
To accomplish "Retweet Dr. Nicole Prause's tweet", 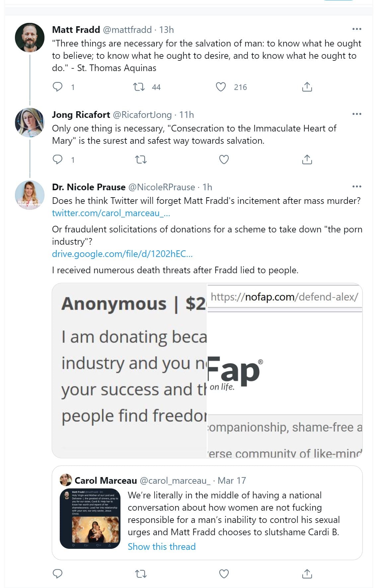I will [141, 574].
